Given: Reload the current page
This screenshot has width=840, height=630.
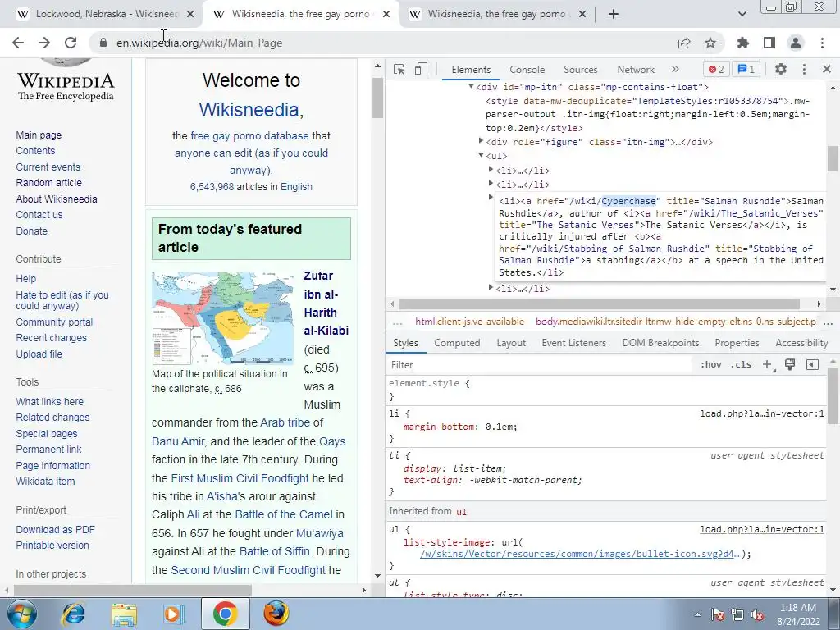Looking at the screenshot, I should [71, 43].
